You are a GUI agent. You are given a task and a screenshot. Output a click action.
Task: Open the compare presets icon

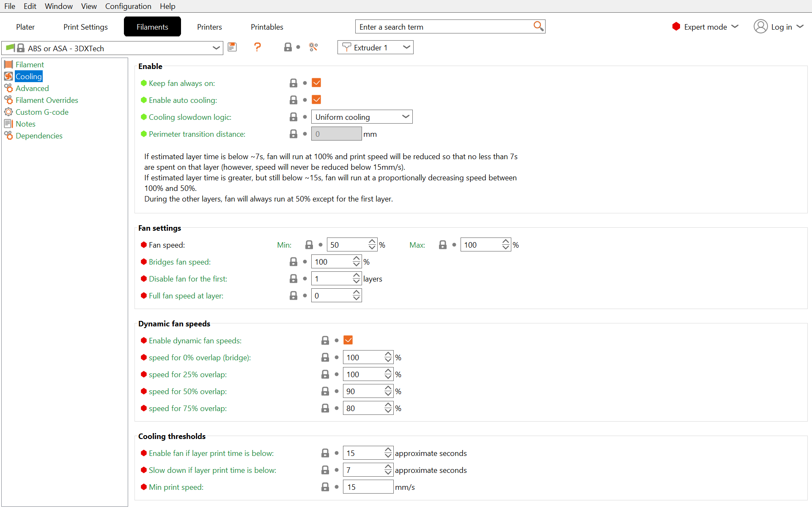313,47
